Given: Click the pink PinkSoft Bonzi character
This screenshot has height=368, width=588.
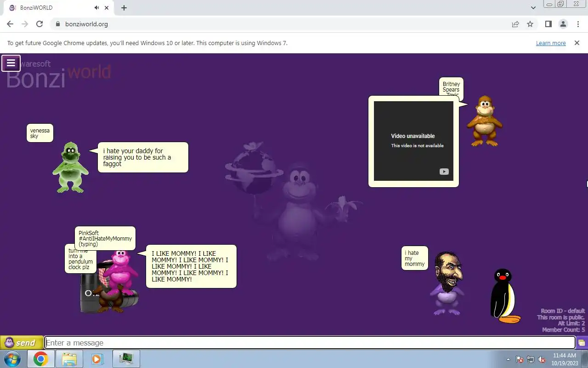Looking at the screenshot, I should 120,273.
